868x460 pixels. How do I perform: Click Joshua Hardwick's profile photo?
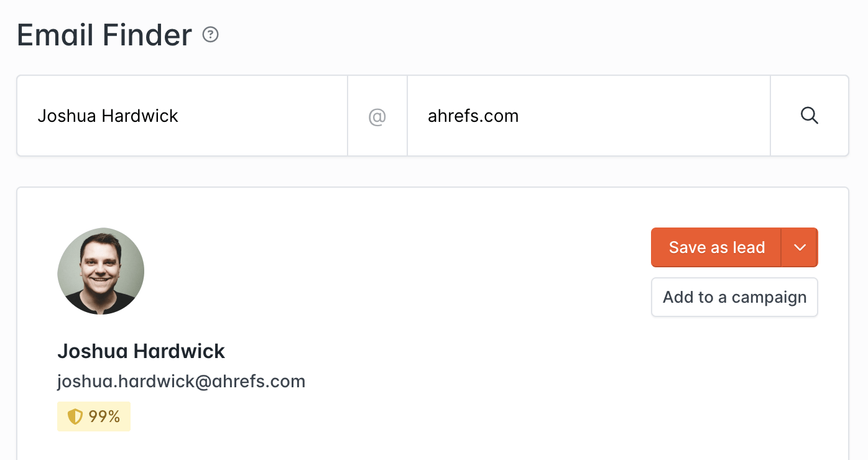[101, 271]
